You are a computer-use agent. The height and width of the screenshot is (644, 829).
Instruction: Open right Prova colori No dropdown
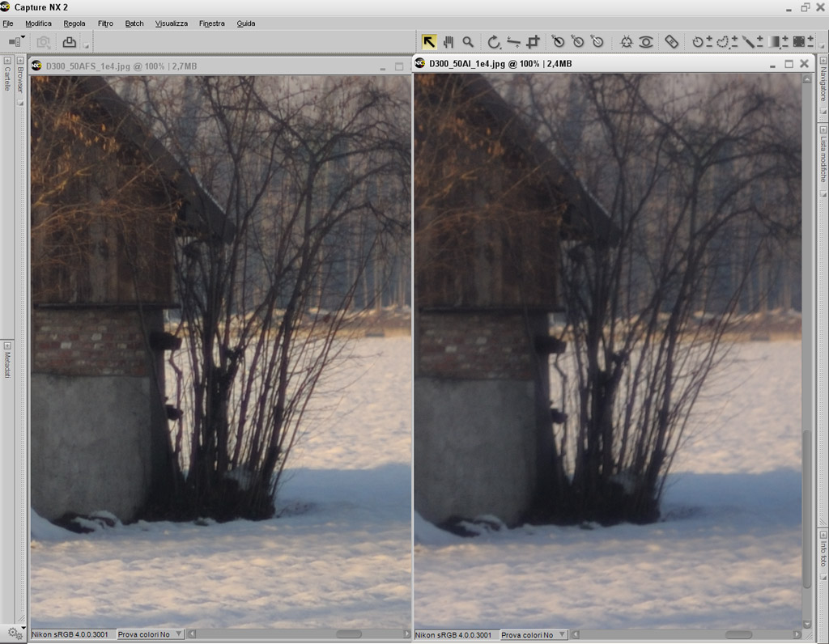click(533, 634)
